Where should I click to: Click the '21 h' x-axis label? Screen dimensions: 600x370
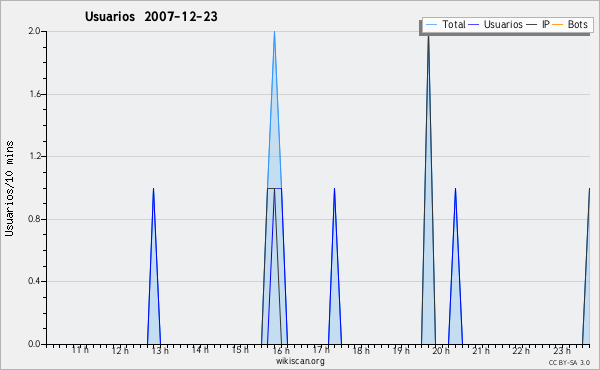click(x=481, y=350)
